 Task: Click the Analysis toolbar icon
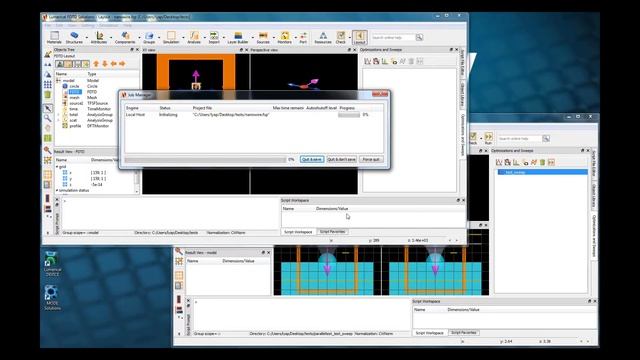point(194,37)
